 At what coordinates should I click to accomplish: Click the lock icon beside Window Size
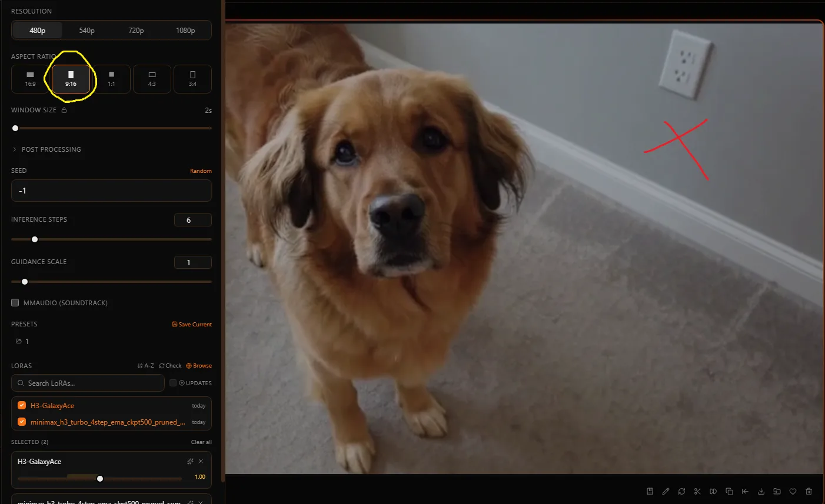[64, 110]
